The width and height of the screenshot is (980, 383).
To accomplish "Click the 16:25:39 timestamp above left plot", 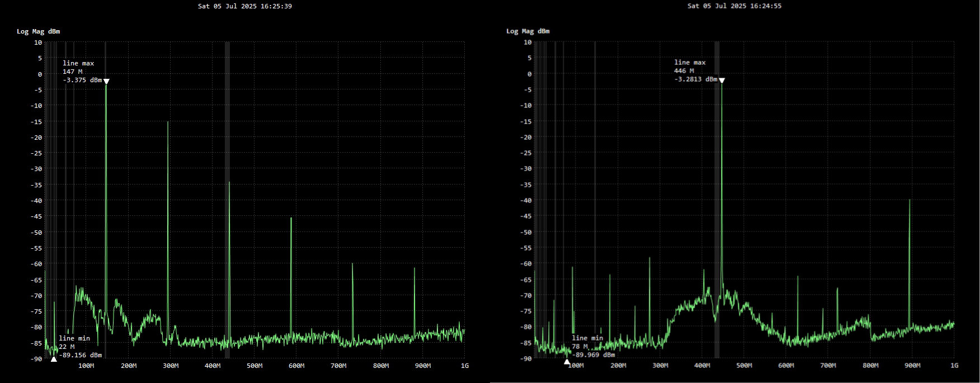I will [x=244, y=6].
